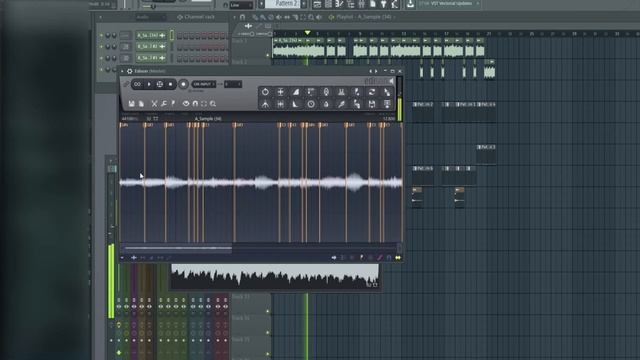Click center-line crosshair tool in Edison top row
This screenshot has width=640, height=360.
click(x=280, y=92)
